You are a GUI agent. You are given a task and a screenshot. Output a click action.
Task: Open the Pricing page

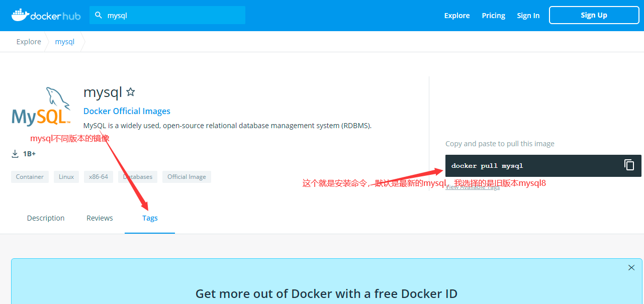(x=493, y=16)
